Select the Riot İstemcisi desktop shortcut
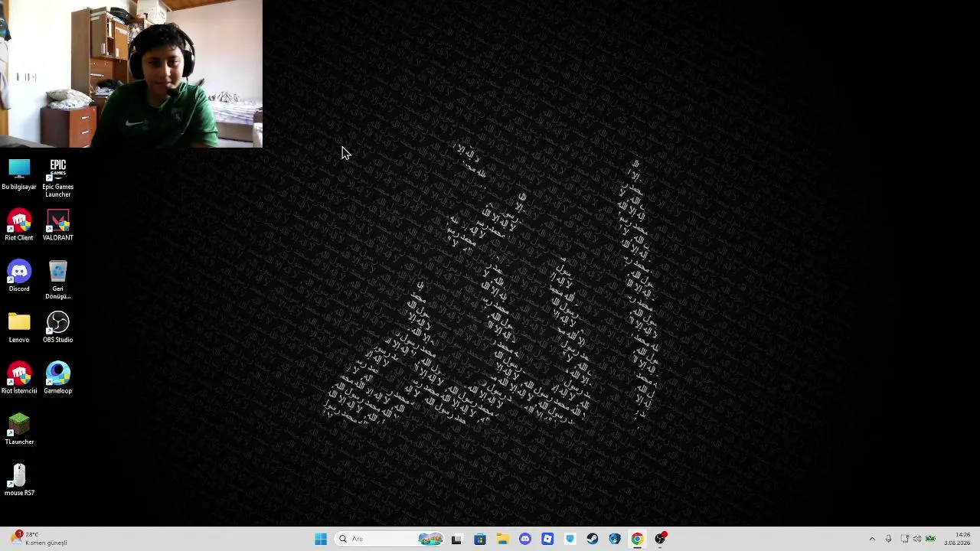The image size is (980, 551). 19,379
